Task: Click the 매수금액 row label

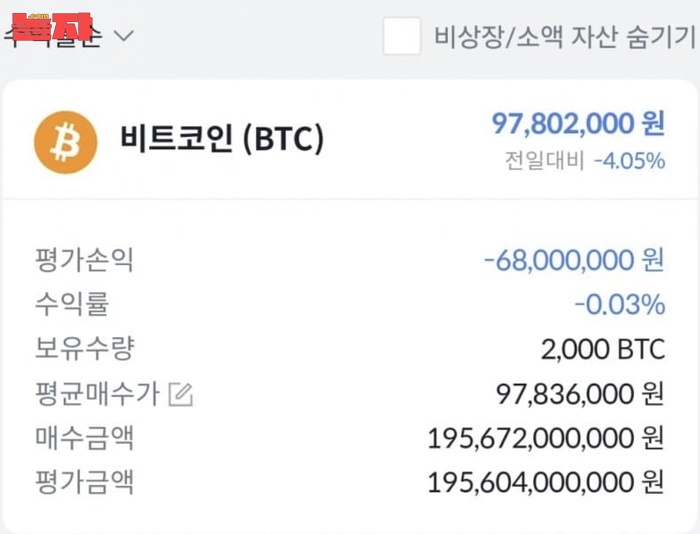Action: [84, 438]
